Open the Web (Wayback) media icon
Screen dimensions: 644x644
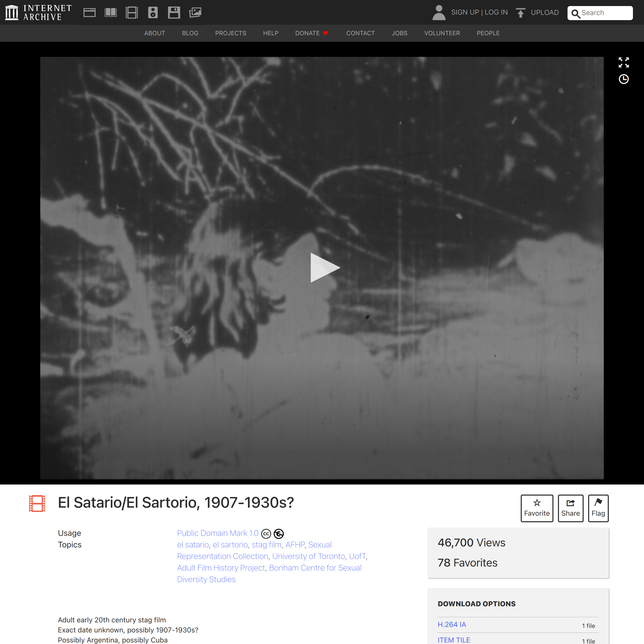click(89, 13)
